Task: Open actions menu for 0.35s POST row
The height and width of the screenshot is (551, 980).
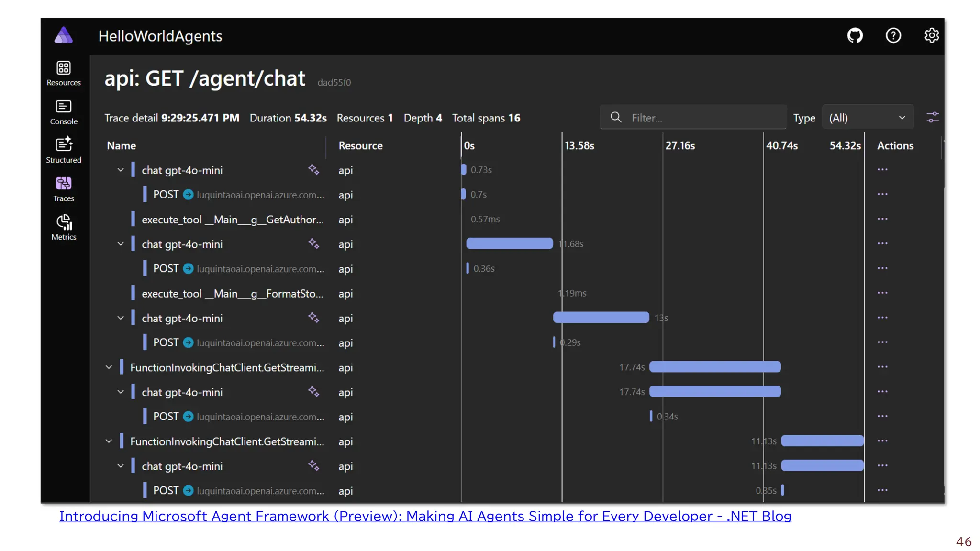Action: [x=882, y=490]
